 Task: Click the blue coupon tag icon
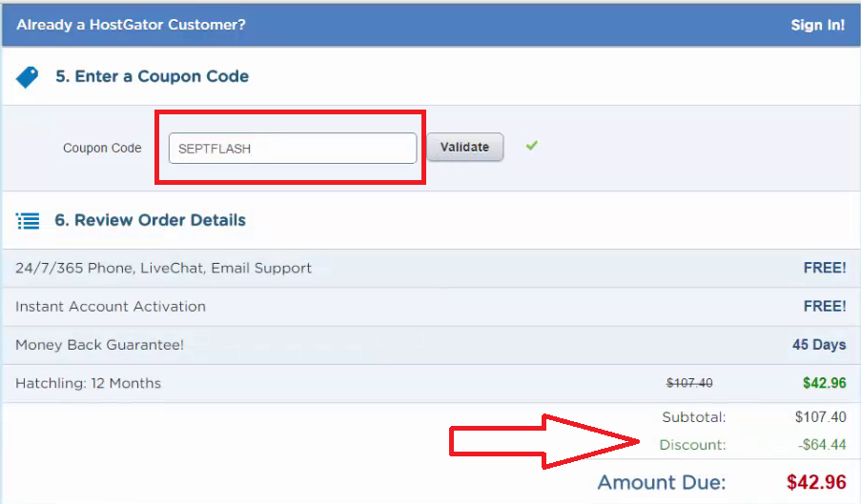[28, 77]
